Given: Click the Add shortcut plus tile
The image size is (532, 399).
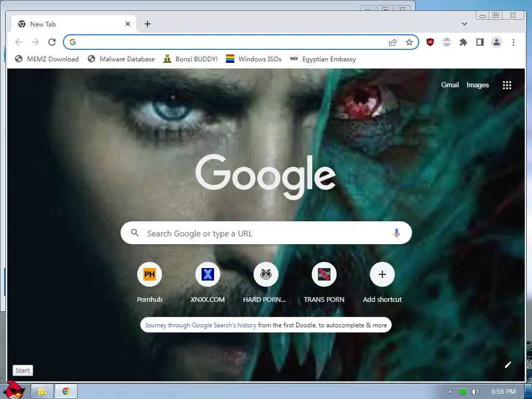Looking at the screenshot, I should coord(382,274).
